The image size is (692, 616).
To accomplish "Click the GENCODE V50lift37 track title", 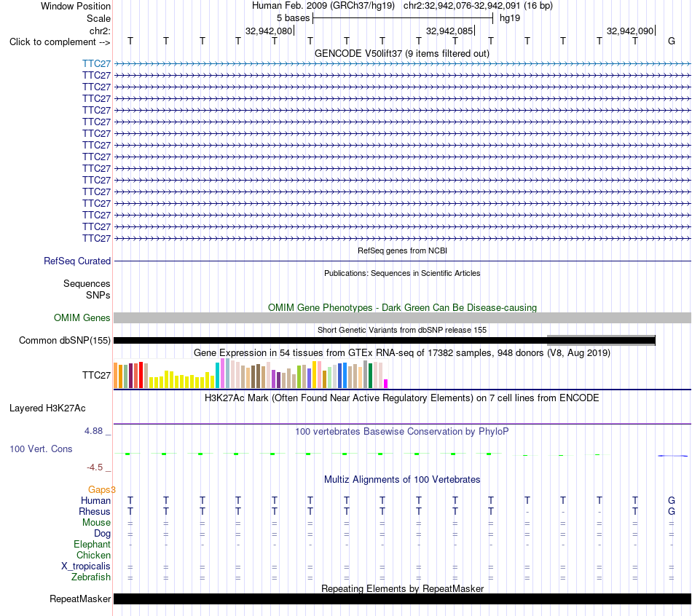I will click(401, 53).
